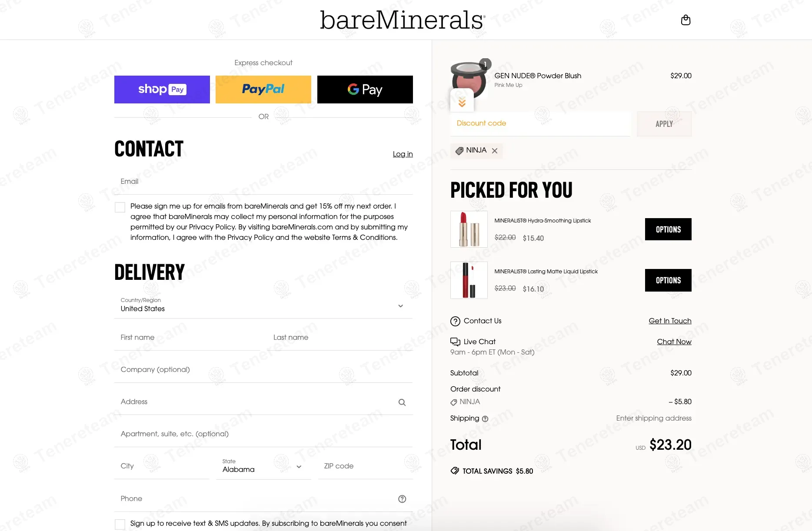Screen dimensions: 812x531
Task: Click the Contact Us help icon
Action: tap(455, 321)
